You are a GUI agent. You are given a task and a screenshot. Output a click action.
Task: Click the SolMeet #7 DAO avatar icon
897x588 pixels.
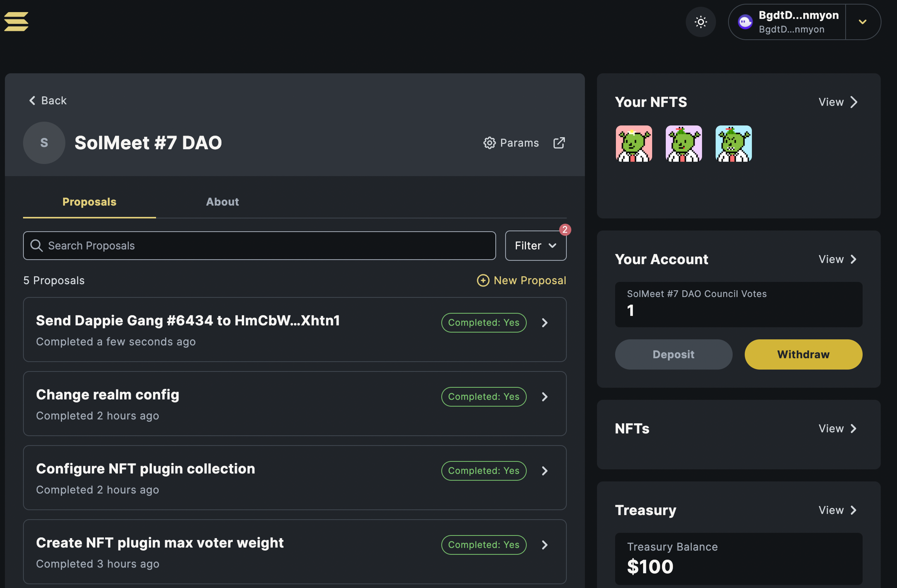click(x=44, y=143)
